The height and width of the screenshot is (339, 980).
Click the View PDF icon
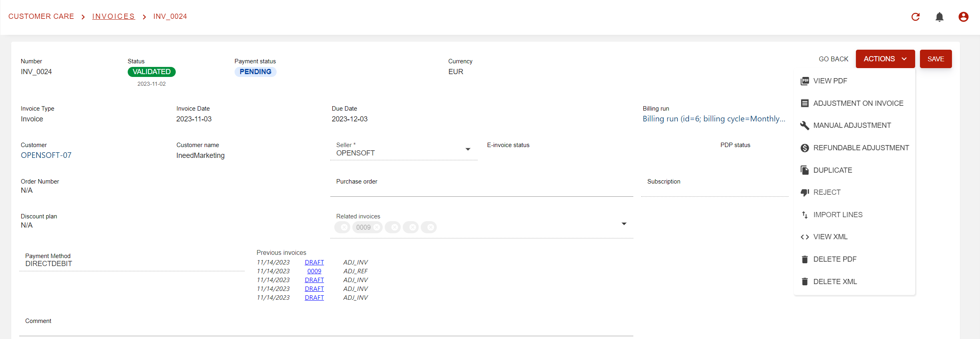coord(805,81)
